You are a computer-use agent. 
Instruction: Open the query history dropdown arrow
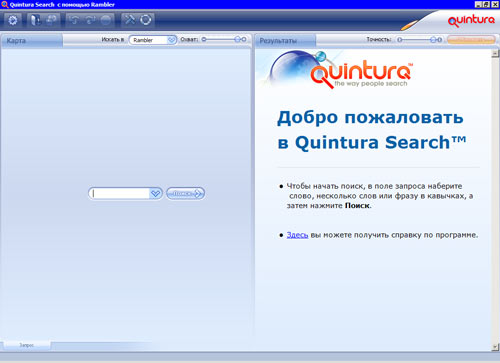[x=155, y=194]
